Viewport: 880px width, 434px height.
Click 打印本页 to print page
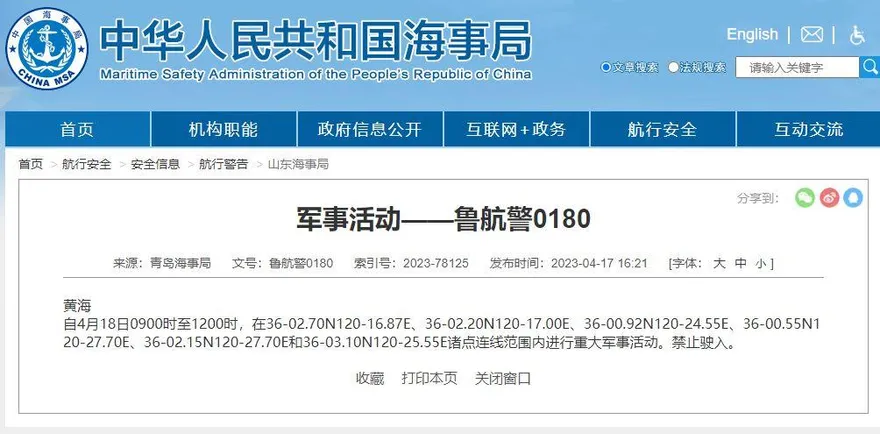(429, 378)
